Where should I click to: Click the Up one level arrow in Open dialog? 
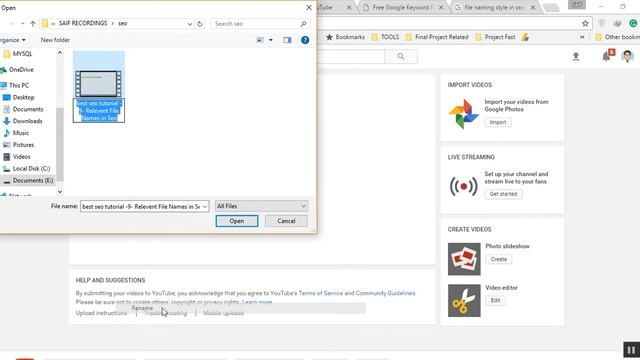coord(33,24)
